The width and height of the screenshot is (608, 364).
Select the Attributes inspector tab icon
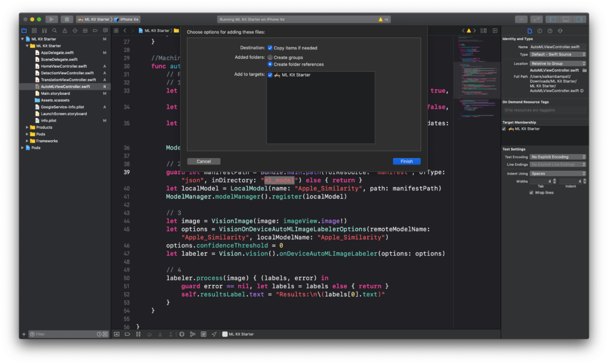560,31
